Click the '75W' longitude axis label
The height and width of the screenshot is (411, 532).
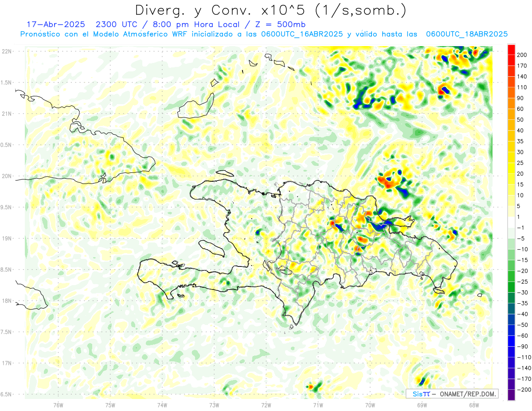click(110, 405)
